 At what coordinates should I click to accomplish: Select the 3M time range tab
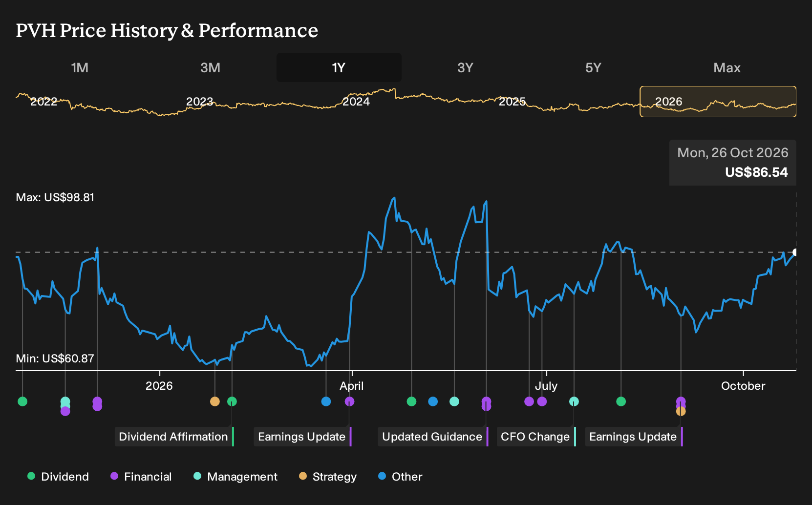pos(210,67)
